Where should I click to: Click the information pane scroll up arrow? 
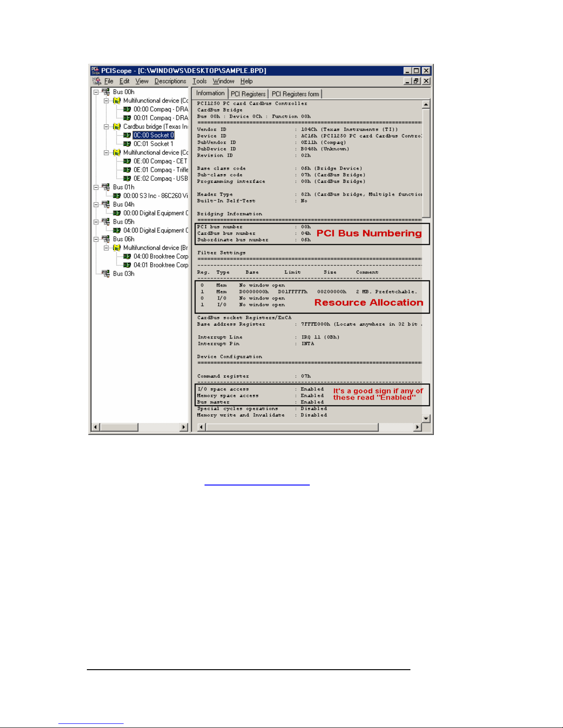pos(426,104)
